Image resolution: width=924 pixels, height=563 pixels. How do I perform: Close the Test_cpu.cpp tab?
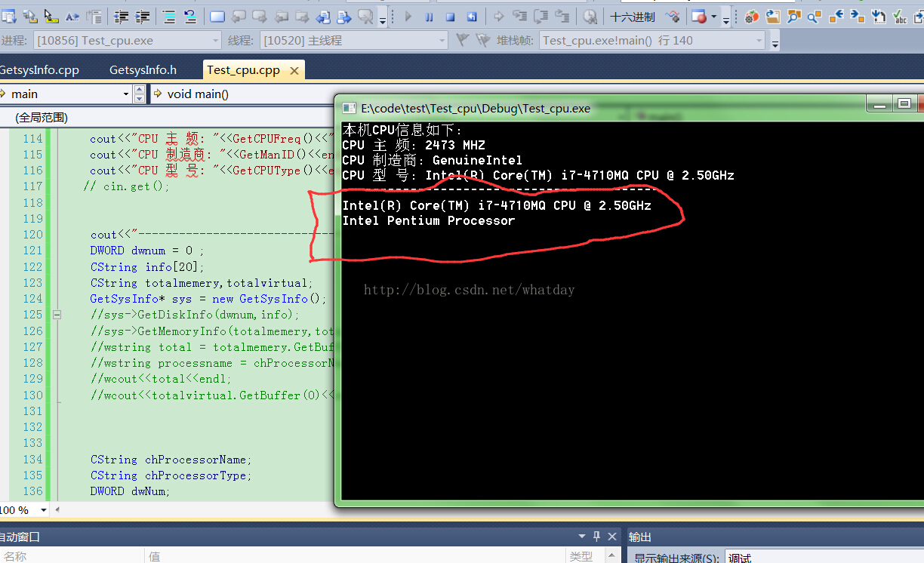pyautogui.click(x=294, y=70)
